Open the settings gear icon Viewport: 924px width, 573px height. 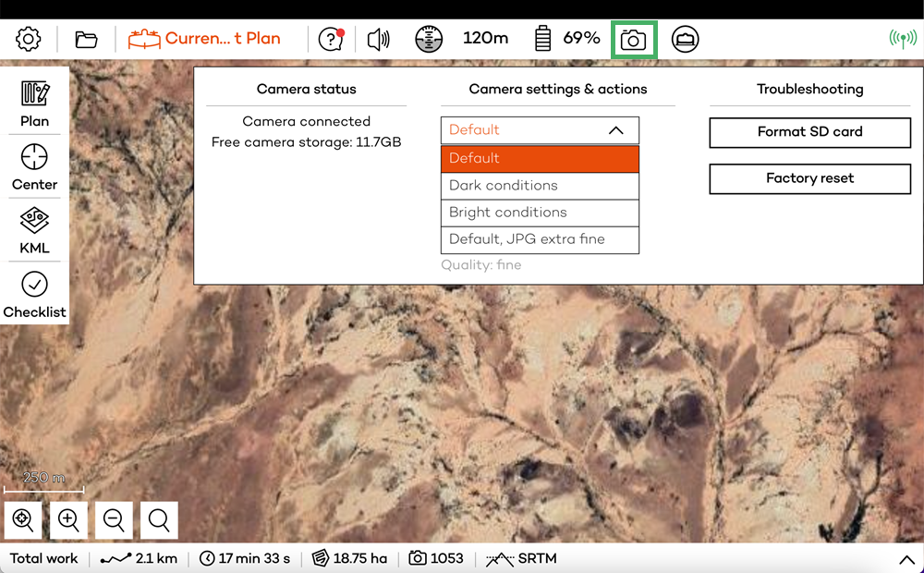point(29,39)
